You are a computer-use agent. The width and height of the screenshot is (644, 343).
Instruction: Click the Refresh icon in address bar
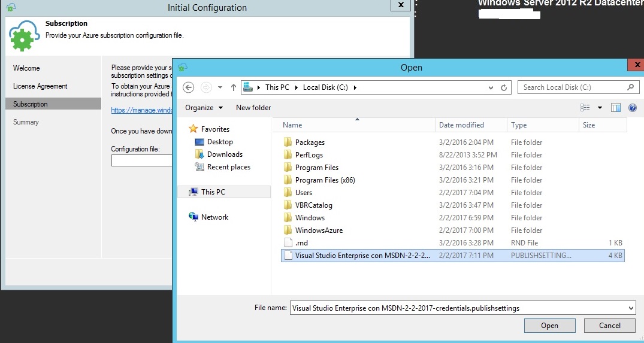(x=504, y=87)
